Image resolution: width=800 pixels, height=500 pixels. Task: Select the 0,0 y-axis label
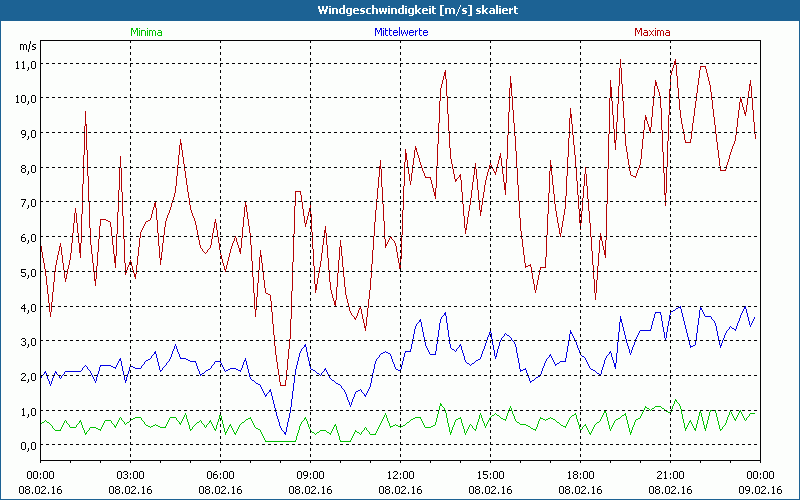coord(27,446)
